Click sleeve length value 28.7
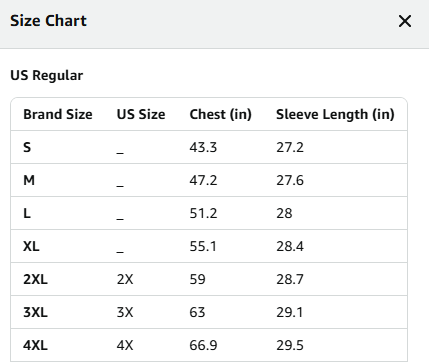This screenshot has height=362, width=429. click(x=290, y=279)
